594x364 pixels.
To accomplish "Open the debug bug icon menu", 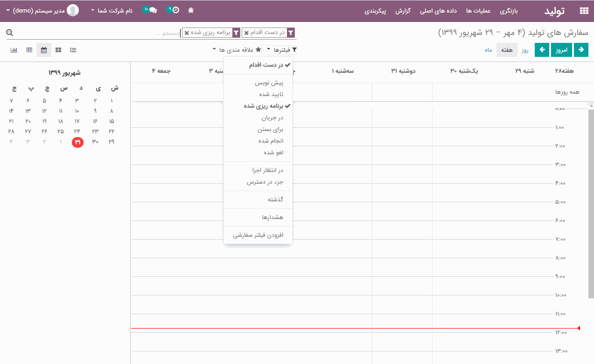I will (x=190, y=10).
